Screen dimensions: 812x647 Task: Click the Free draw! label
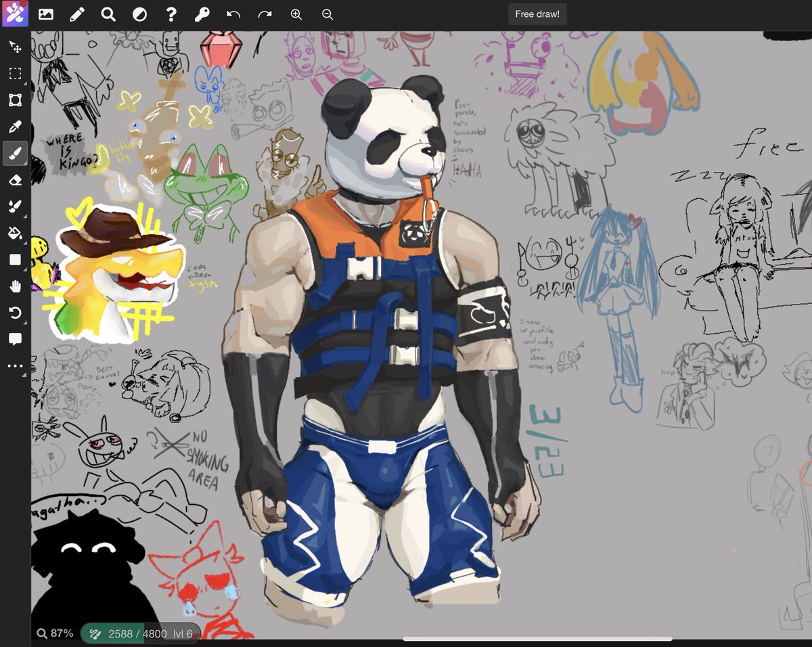(x=537, y=14)
